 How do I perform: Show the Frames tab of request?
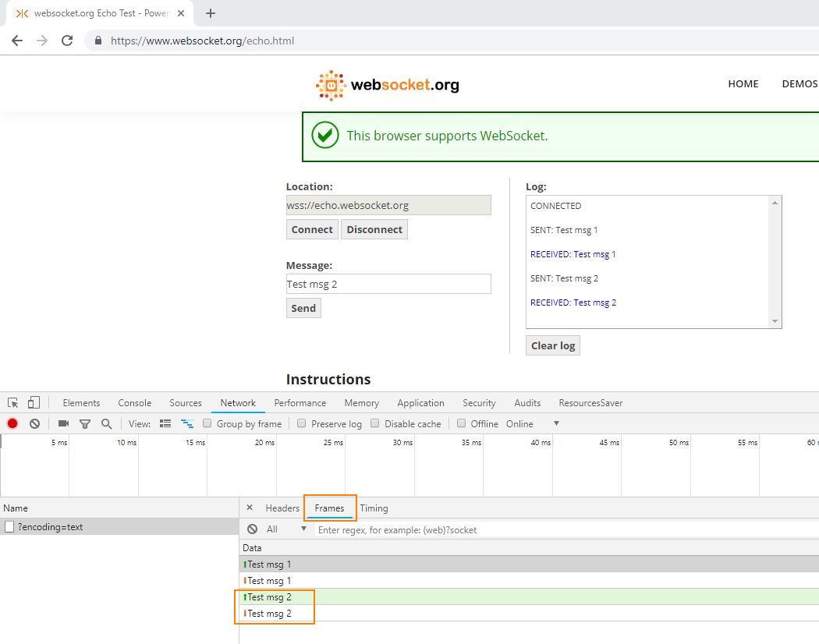point(329,508)
